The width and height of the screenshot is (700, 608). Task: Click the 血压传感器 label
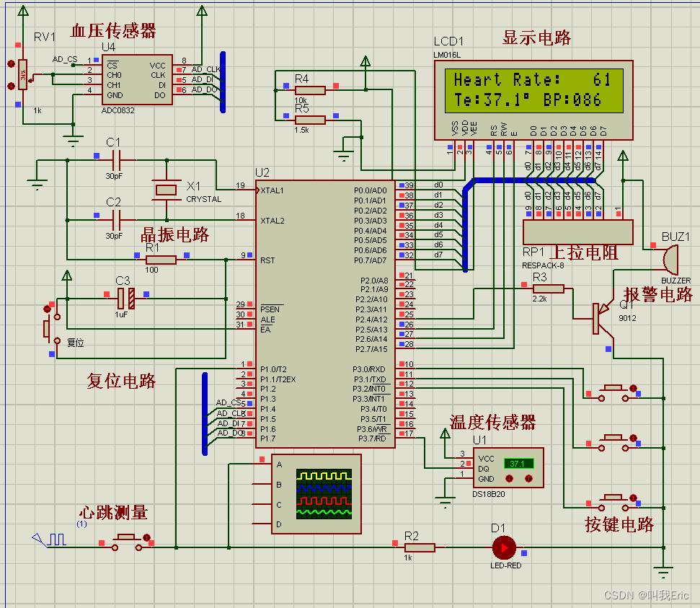tap(113, 31)
